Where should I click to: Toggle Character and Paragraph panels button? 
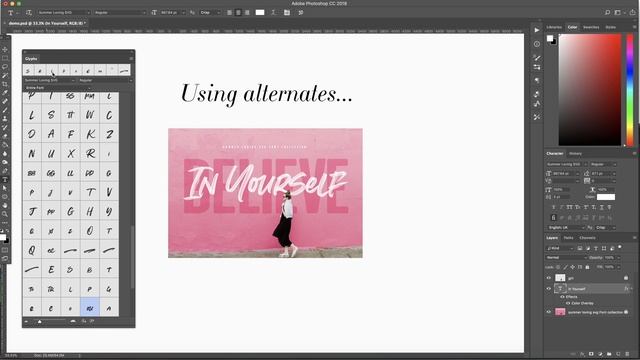(x=287, y=13)
